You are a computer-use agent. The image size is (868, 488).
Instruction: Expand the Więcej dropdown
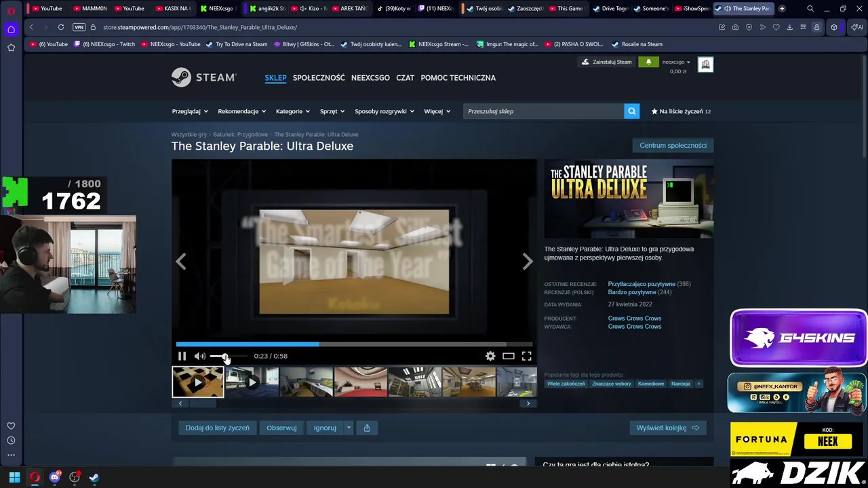[437, 111]
